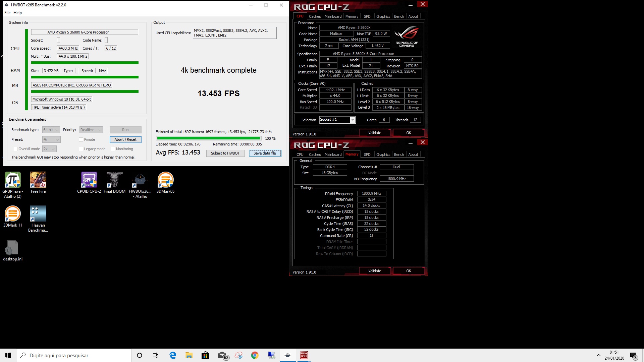Open the Windows Start menu
This screenshot has width=644, height=362.
[x=8, y=355]
